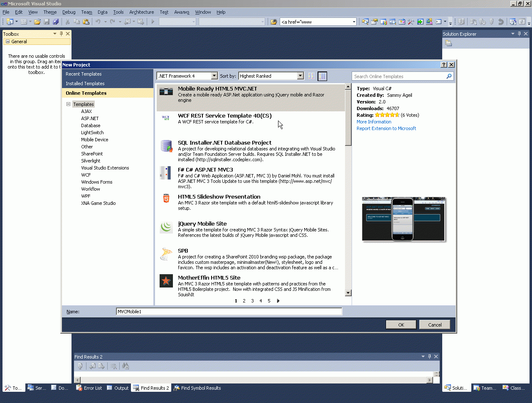Viewport: 532px width, 403px height.
Task: Open Solution Explorer via its toolbar icon
Action: pos(365,22)
